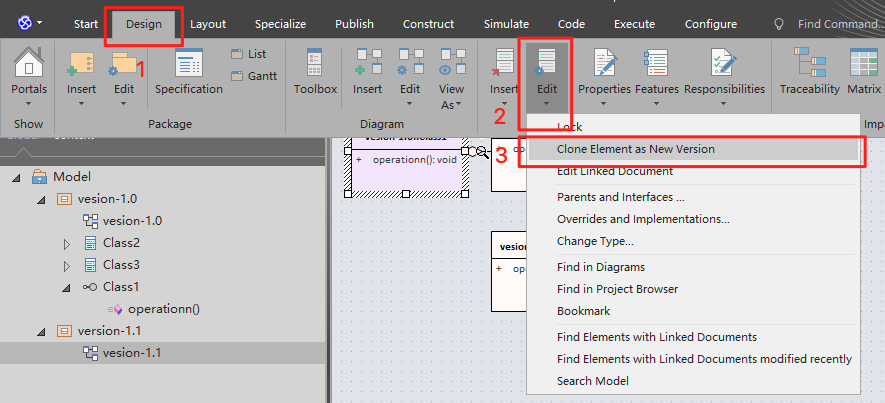Click the magnifier quick-linker icon beside selected class

(x=481, y=151)
